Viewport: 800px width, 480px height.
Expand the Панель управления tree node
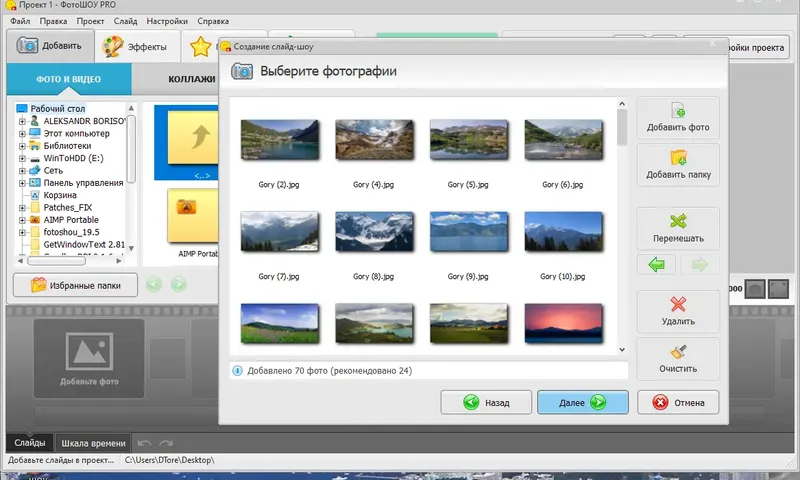(x=22, y=183)
